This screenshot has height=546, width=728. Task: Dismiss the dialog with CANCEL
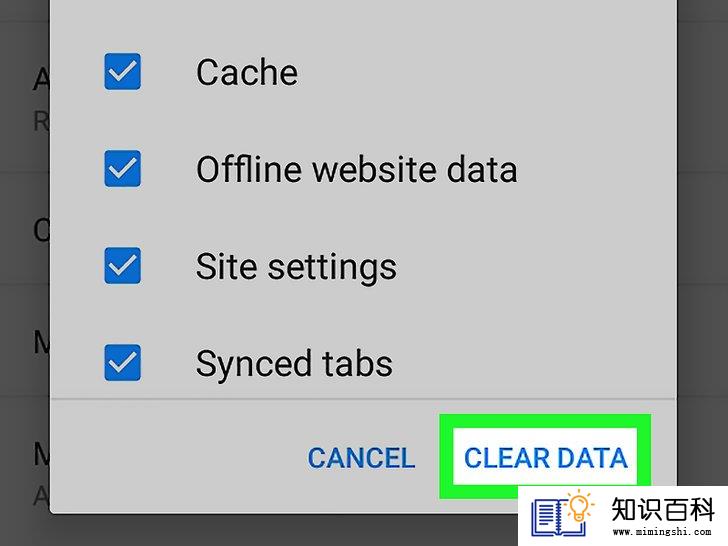[361, 458]
